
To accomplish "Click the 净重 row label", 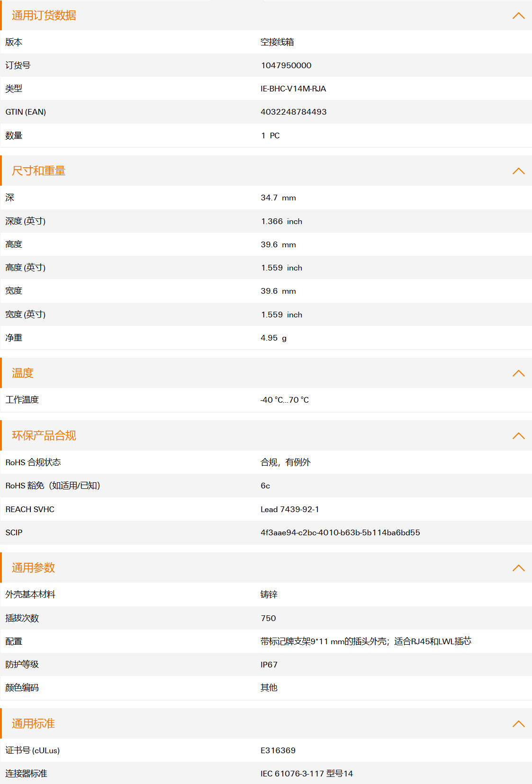I will click(x=14, y=338).
